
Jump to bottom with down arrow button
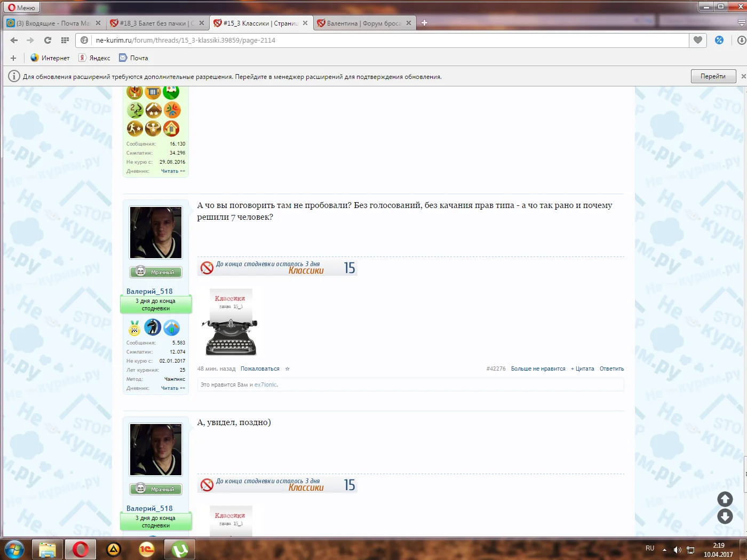click(x=725, y=516)
